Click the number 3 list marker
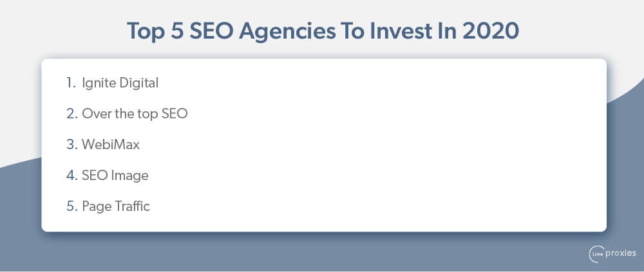 coord(71,145)
